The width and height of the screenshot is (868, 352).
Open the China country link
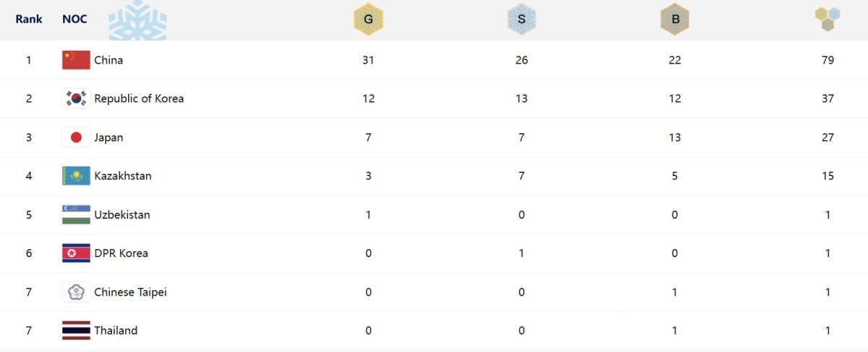(x=109, y=60)
